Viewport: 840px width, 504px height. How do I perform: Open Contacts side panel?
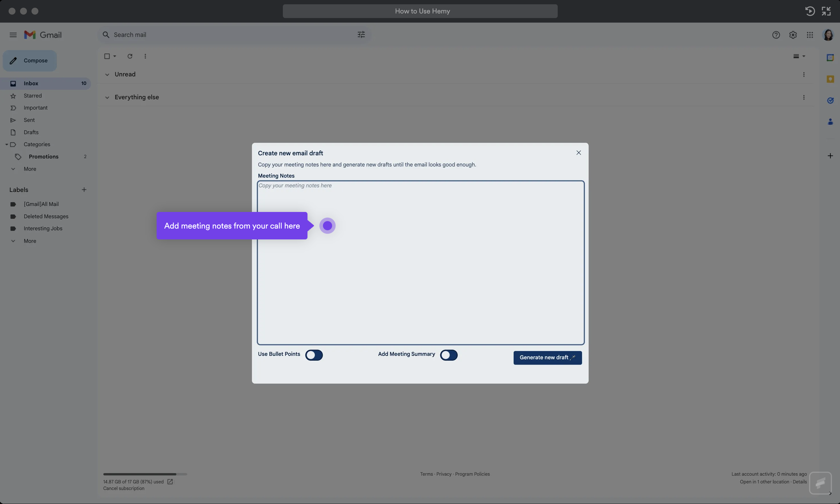tap(830, 122)
